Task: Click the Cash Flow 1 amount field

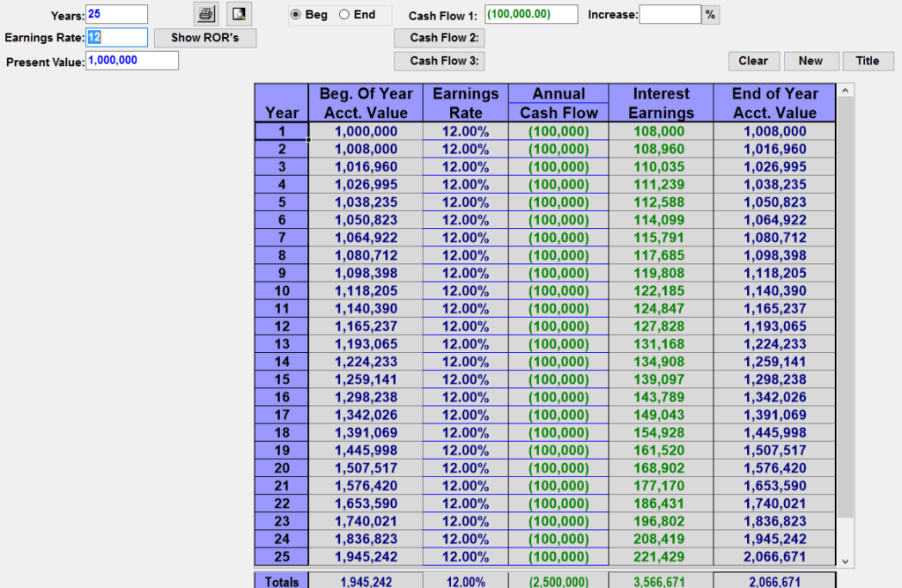Action: (x=531, y=14)
